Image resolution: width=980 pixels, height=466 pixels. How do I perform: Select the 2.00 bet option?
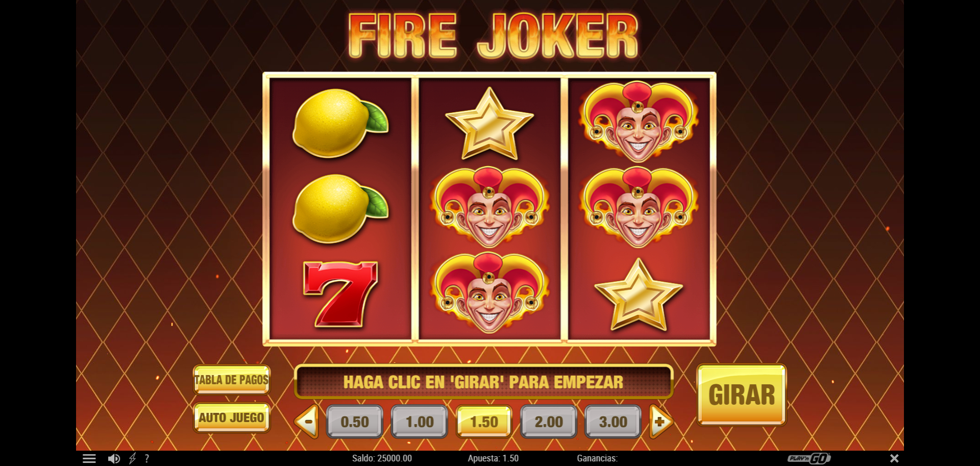549,422
